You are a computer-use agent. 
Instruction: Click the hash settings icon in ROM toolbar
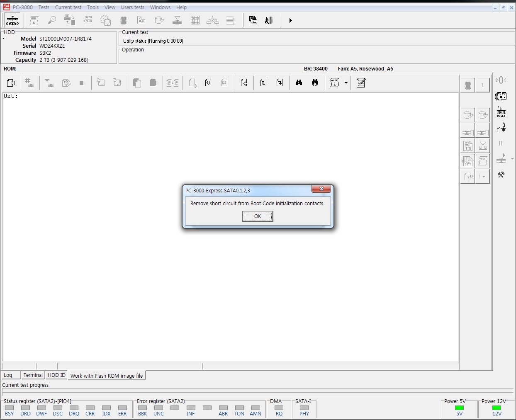(x=29, y=83)
